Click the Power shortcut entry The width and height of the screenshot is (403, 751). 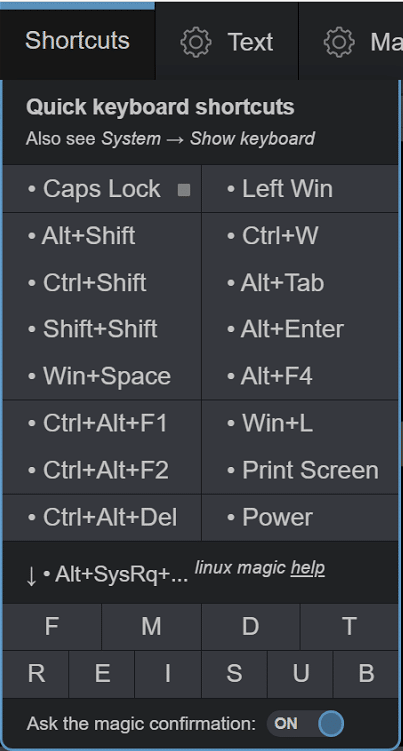[300, 517]
